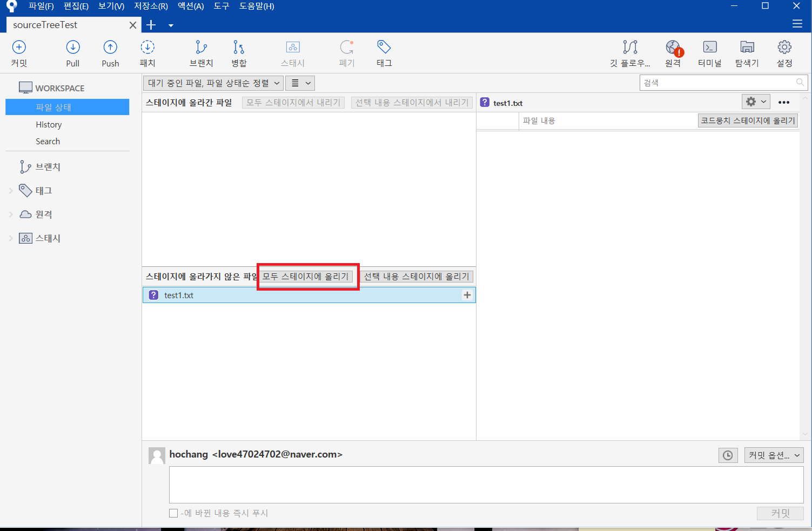Add a new tab with plus button
The image size is (812, 531).
(x=151, y=25)
